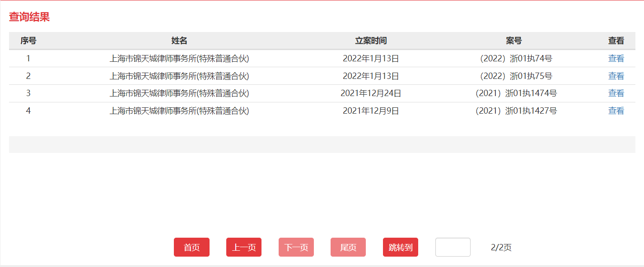This screenshot has width=644, height=267.
Task: Click the 下一页 next page button
Action: pyautogui.click(x=296, y=247)
